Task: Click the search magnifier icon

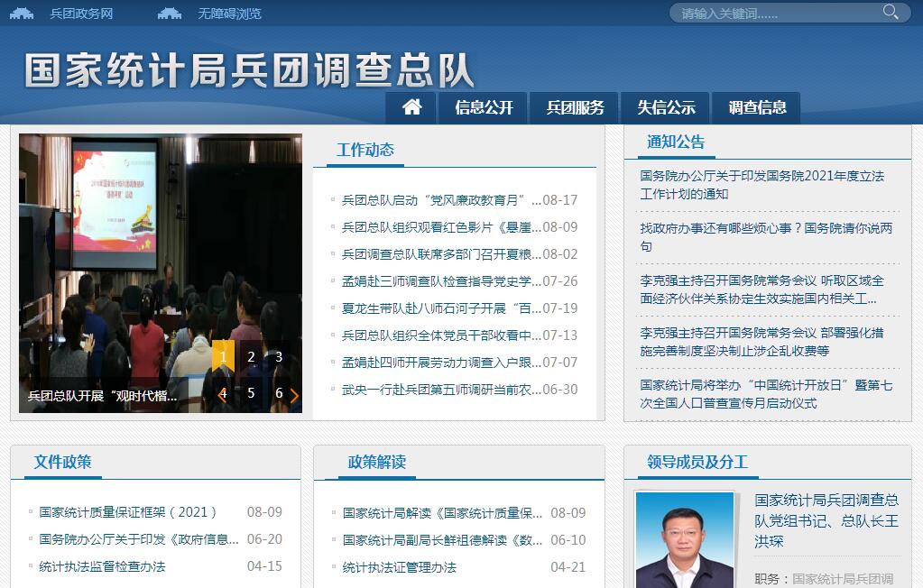Action: pyautogui.click(x=891, y=12)
